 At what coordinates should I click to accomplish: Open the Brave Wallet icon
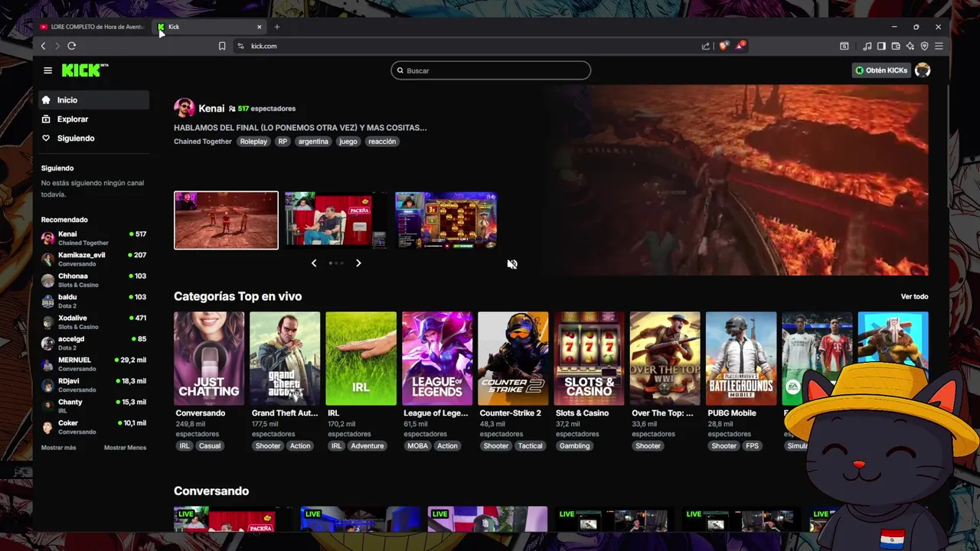896,46
